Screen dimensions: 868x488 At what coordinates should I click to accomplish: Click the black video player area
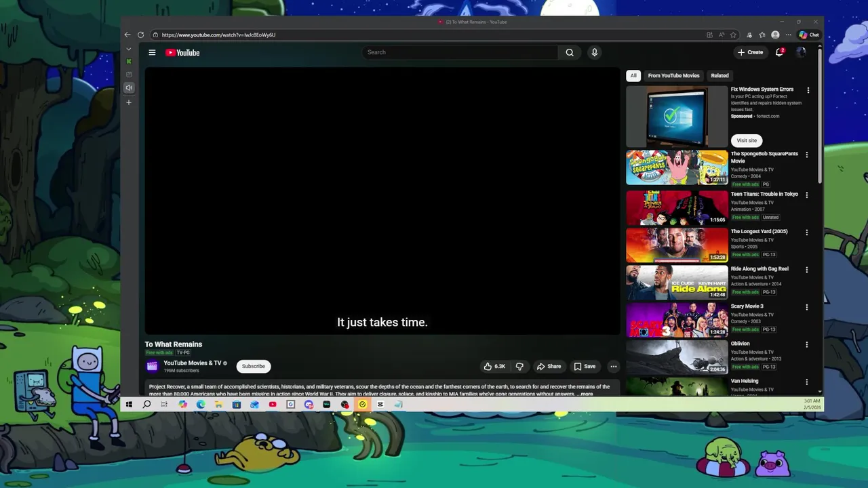pos(382,201)
